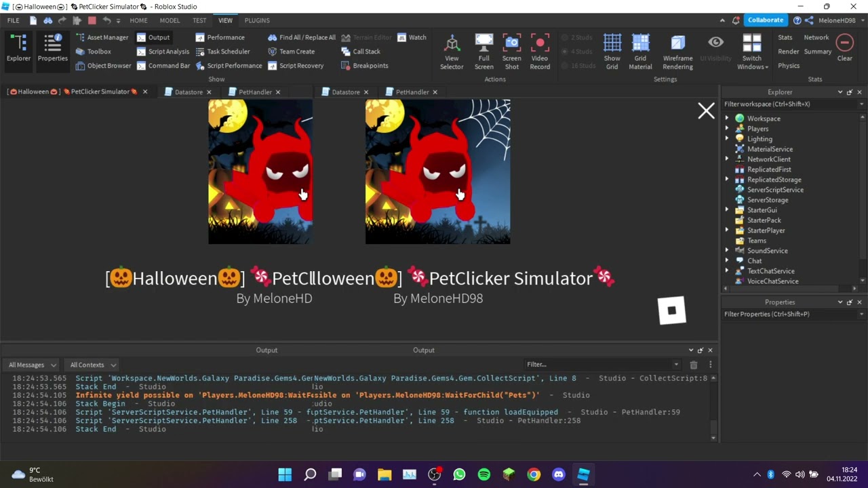Open the notifications bell
The height and width of the screenshot is (488, 868).
click(736, 20)
